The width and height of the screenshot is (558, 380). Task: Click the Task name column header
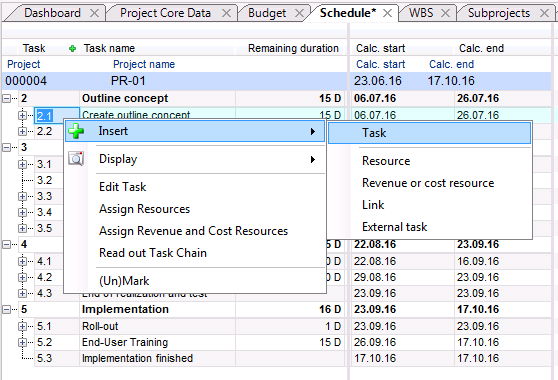tap(109, 48)
